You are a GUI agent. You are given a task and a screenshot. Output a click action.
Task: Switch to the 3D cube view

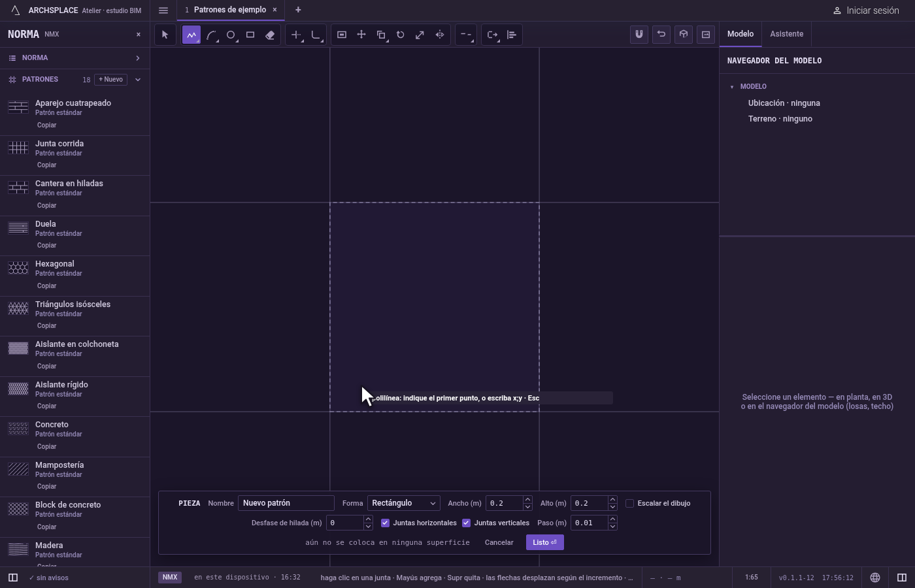(x=684, y=35)
